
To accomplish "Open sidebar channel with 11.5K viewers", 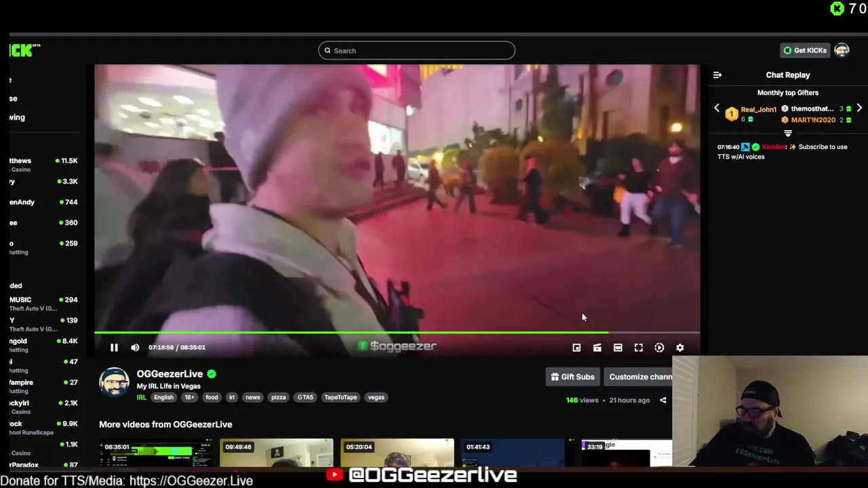I will [x=44, y=164].
